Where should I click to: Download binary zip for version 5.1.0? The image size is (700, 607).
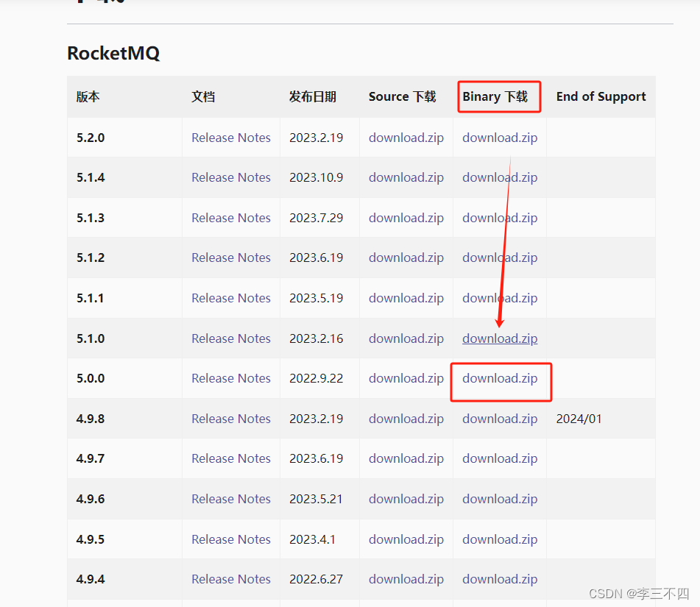coord(500,338)
